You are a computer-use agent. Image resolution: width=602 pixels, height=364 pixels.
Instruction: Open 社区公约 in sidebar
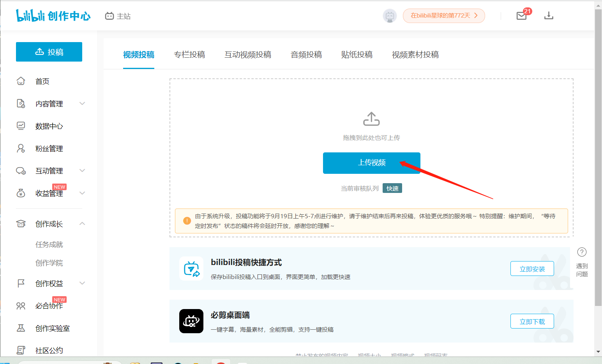(x=49, y=350)
